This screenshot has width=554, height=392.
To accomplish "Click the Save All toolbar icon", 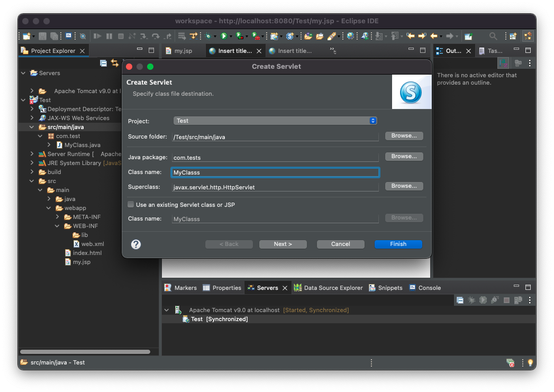I will coord(54,36).
